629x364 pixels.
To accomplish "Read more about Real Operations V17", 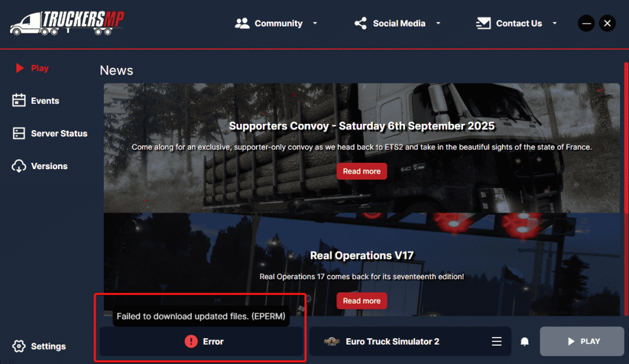I will click(362, 301).
